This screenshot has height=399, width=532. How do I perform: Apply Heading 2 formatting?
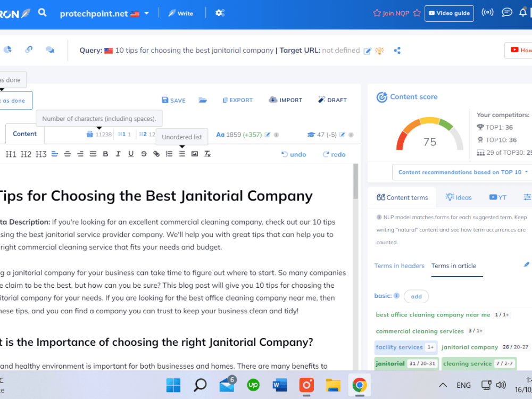click(26, 154)
